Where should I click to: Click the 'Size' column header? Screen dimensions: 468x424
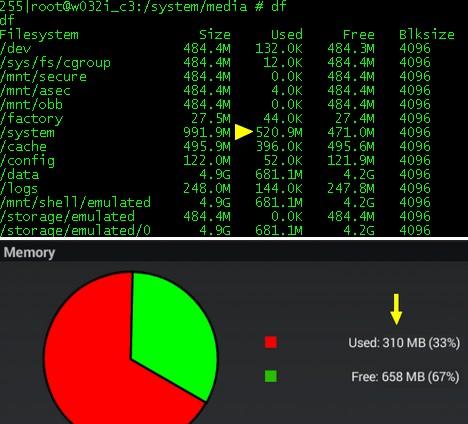(x=215, y=35)
